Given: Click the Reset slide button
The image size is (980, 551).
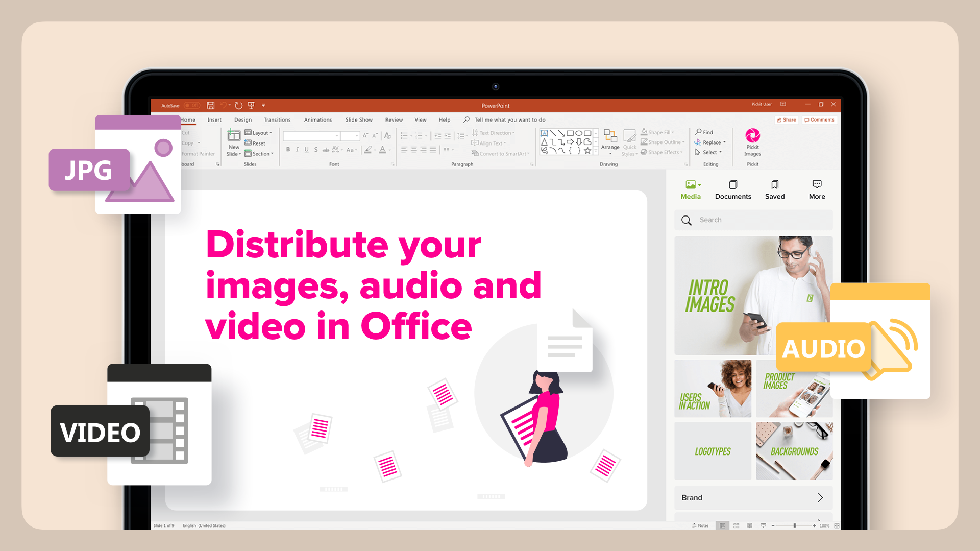Looking at the screenshot, I should coord(255,143).
